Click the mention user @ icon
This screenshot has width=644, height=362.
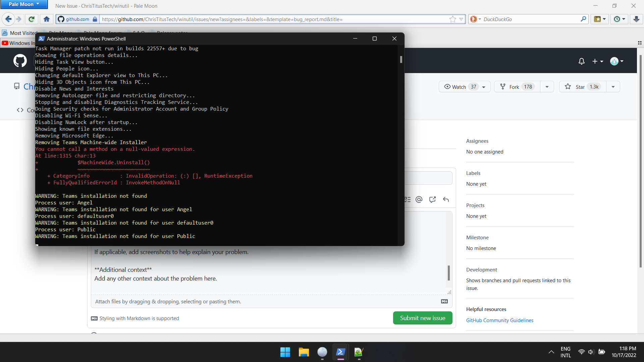tap(419, 199)
